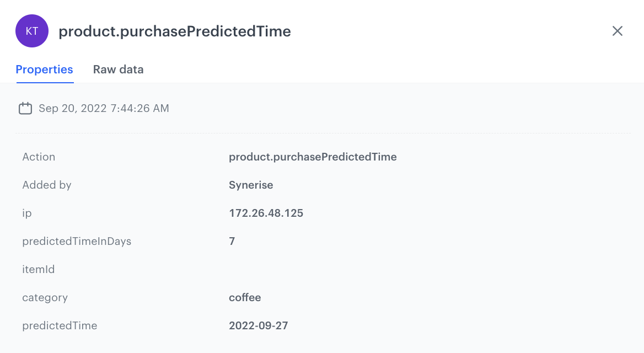Click the product.purchasePredictedTime title

click(x=175, y=31)
